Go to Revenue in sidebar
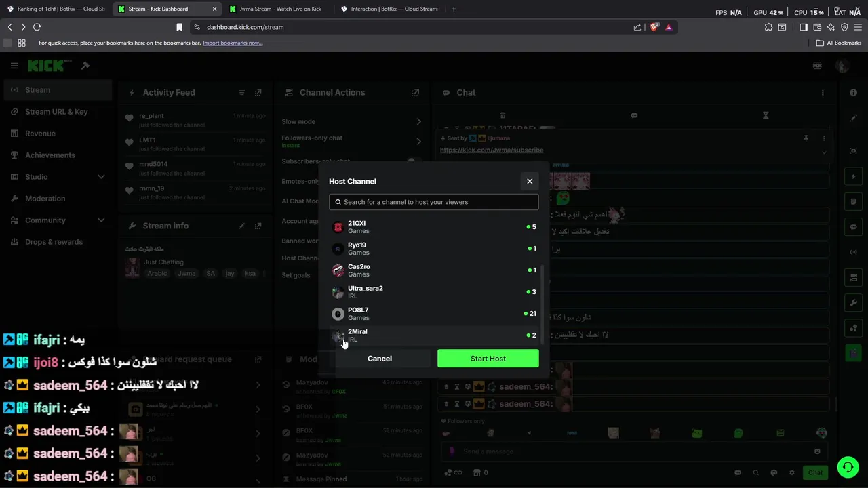The image size is (868, 488). coord(56,134)
